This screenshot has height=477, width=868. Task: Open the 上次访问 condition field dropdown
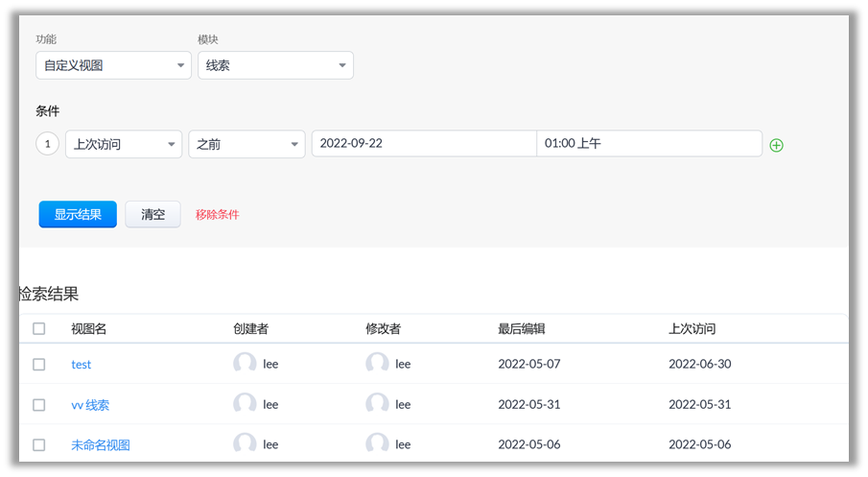[x=123, y=144]
